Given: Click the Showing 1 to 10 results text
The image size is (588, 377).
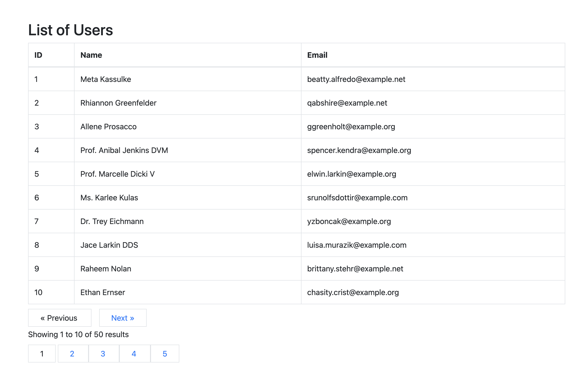Looking at the screenshot, I should [x=78, y=334].
